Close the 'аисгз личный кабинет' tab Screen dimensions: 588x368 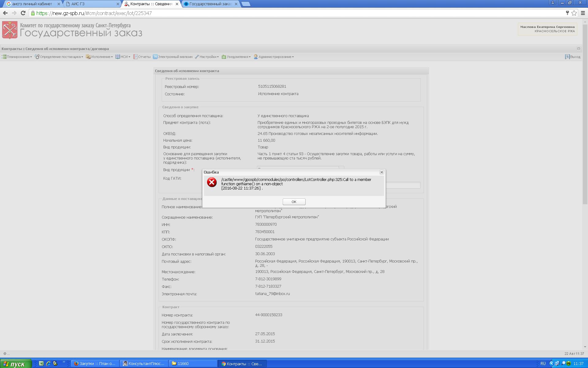(59, 4)
